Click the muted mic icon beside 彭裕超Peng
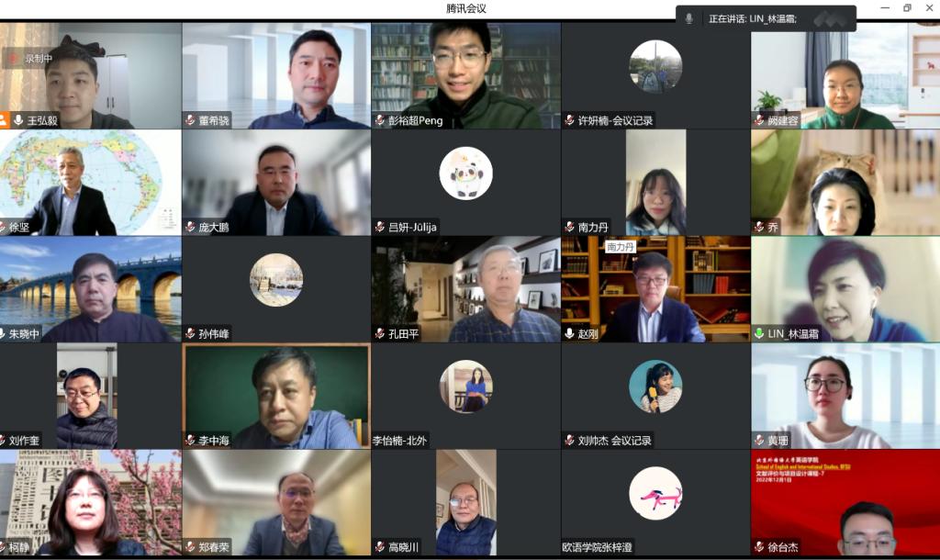This screenshot has height=560, width=940. click(379, 120)
